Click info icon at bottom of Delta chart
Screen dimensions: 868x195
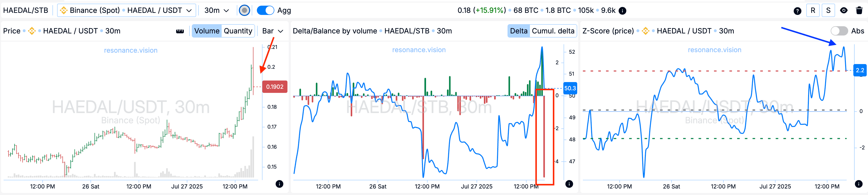569,184
